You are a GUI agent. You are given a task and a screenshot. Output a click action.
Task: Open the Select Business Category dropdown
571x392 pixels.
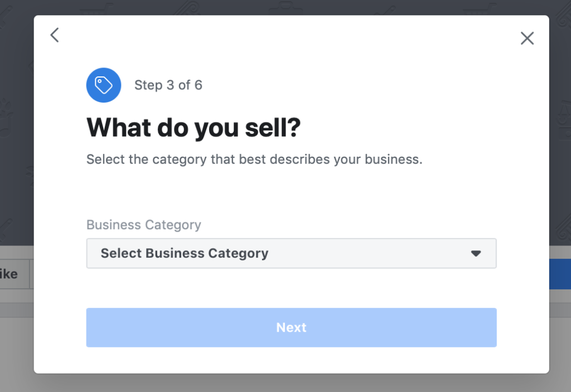click(291, 253)
